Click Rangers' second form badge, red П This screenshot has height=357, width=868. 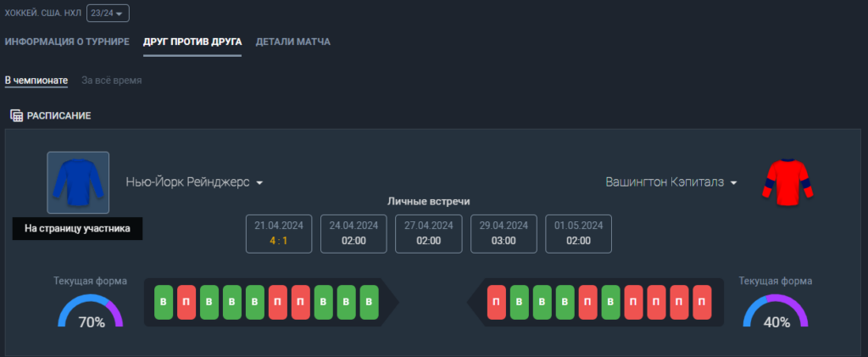click(x=186, y=302)
